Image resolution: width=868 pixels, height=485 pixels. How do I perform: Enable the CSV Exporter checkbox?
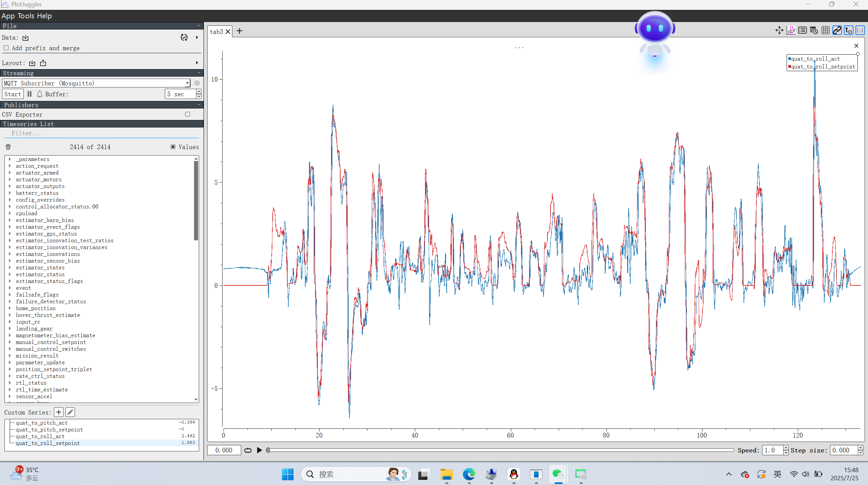[x=188, y=114]
